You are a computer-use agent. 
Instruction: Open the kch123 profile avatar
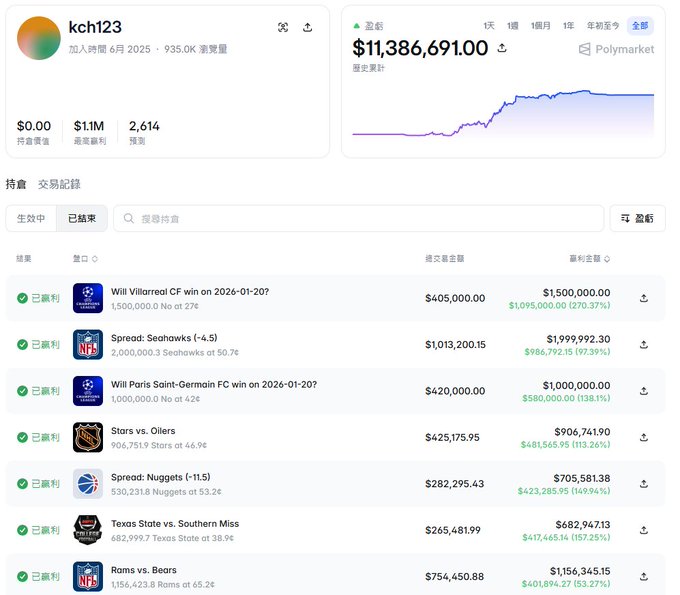click(x=39, y=38)
